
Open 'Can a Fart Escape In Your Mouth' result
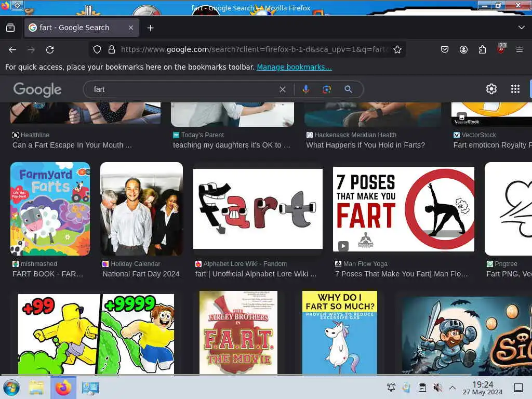(x=72, y=145)
